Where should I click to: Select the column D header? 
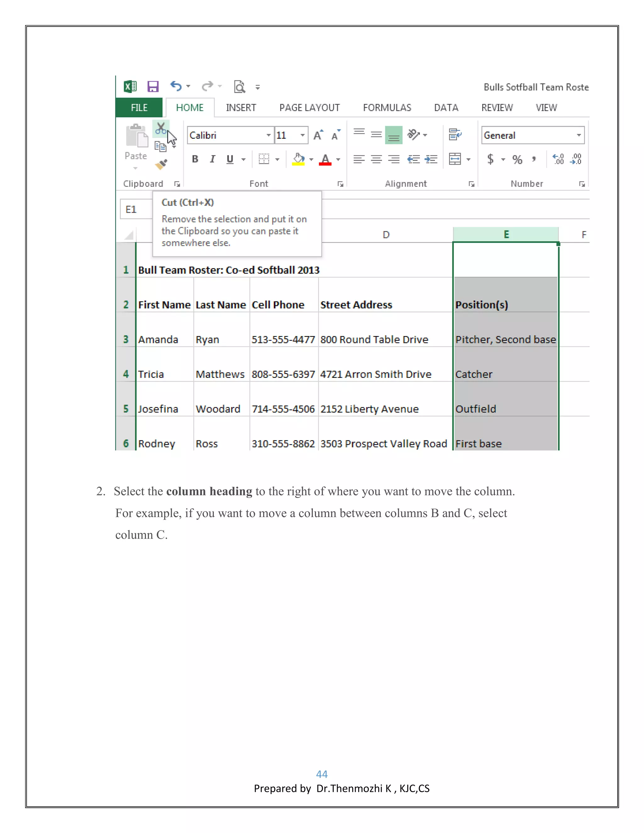tap(386, 235)
